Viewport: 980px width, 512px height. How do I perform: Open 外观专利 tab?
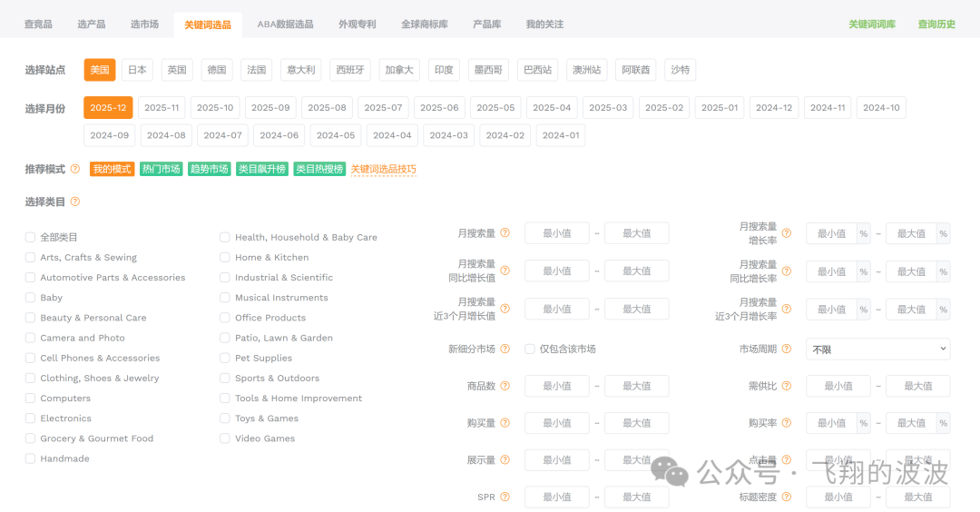tap(358, 25)
